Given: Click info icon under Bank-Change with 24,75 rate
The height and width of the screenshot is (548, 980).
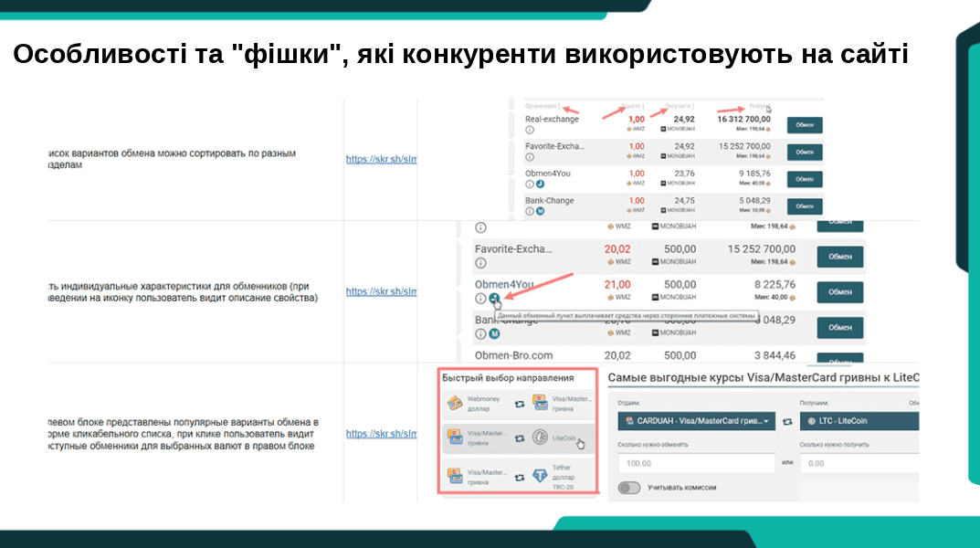Looking at the screenshot, I should click(x=530, y=211).
